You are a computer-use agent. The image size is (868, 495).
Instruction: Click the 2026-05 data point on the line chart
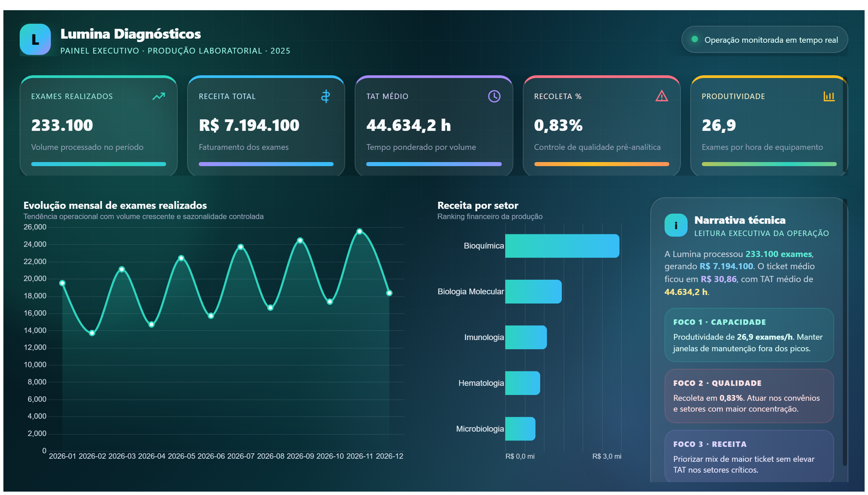[x=181, y=258]
